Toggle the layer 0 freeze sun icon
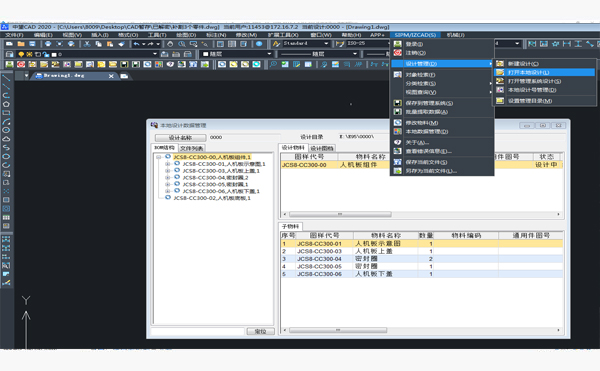 [29, 54]
